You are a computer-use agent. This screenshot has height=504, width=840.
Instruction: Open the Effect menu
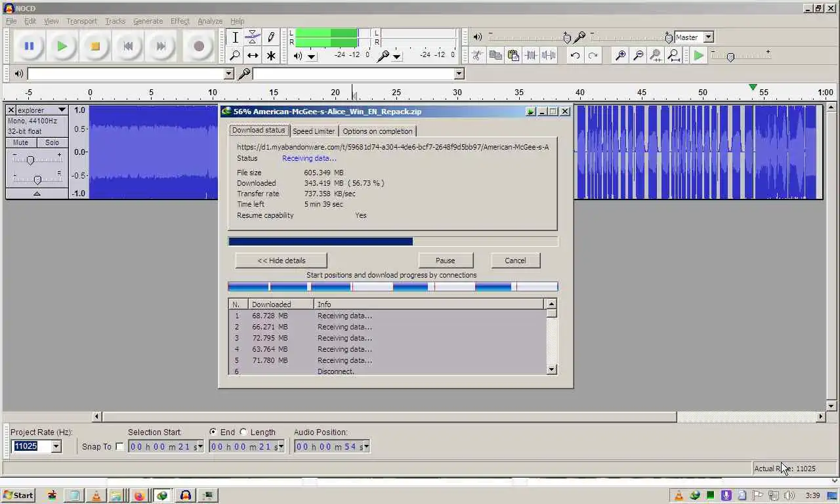click(x=180, y=21)
